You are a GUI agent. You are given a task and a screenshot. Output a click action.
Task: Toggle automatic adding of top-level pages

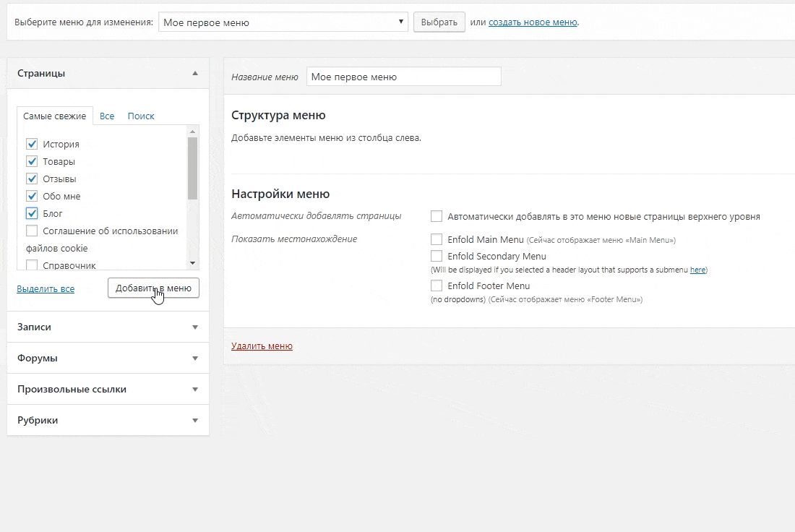[437, 216]
